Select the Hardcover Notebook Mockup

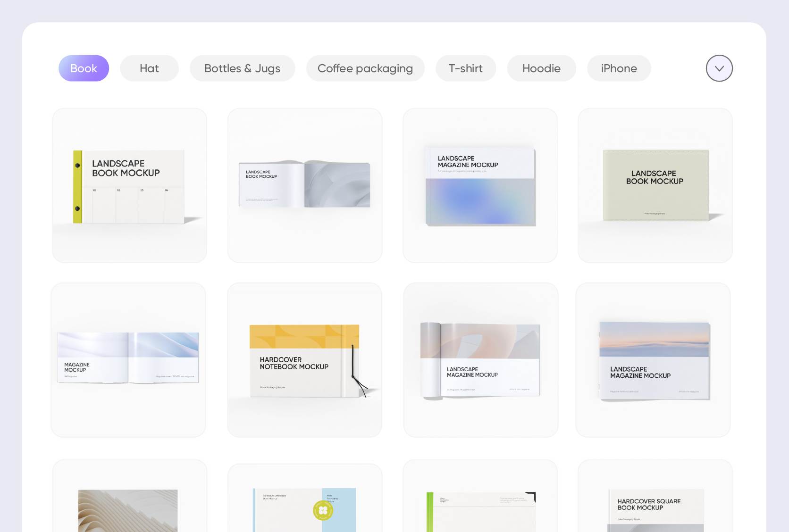[x=304, y=360]
